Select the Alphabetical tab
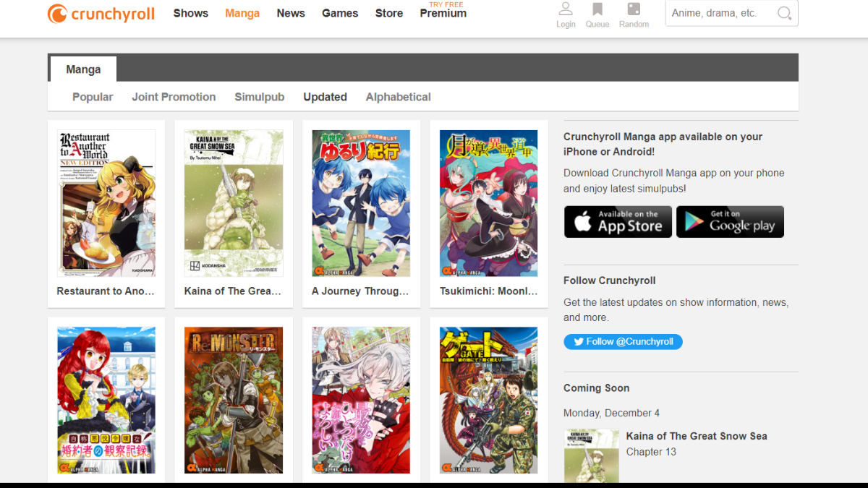The image size is (868, 488). pos(398,97)
